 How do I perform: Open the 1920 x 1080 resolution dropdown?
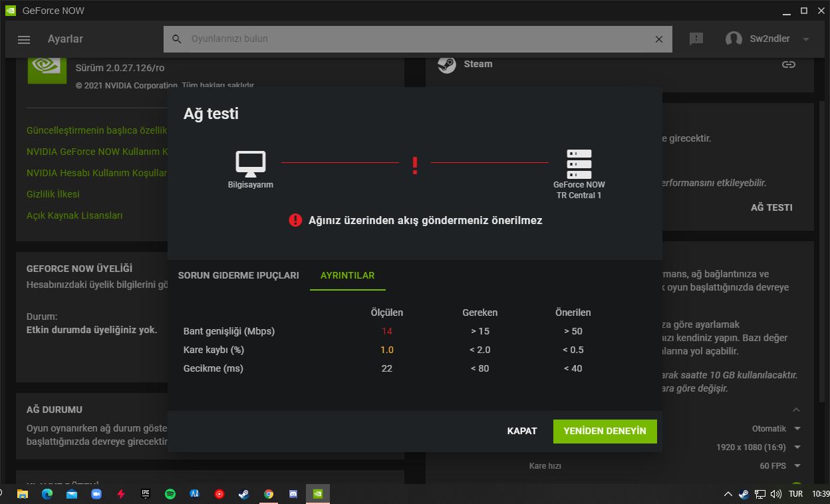pos(758,447)
